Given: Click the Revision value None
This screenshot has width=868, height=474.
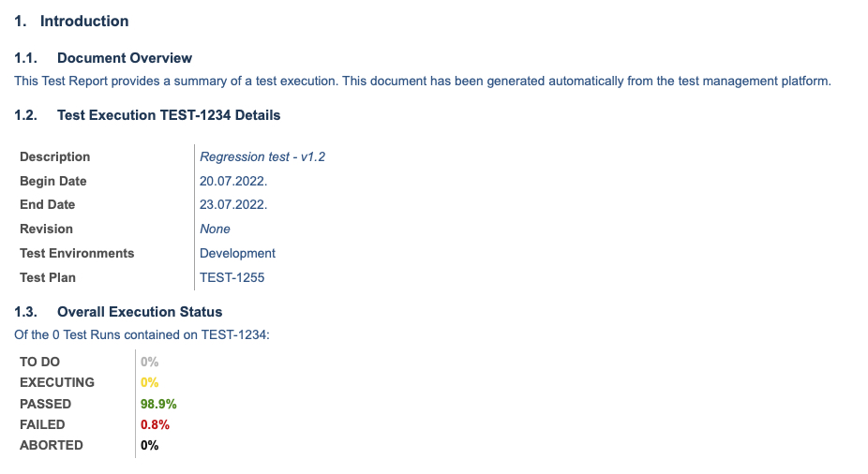Looking at the screenshot, I should [215, 229].
